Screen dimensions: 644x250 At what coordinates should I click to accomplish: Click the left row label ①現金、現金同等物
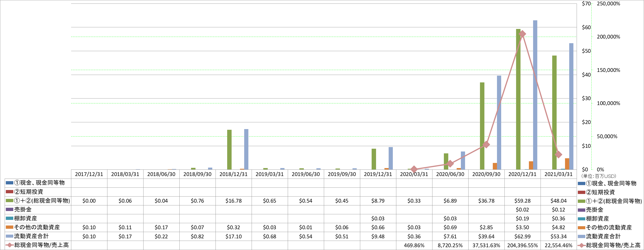pyautogui.click(x=40, y=183)
